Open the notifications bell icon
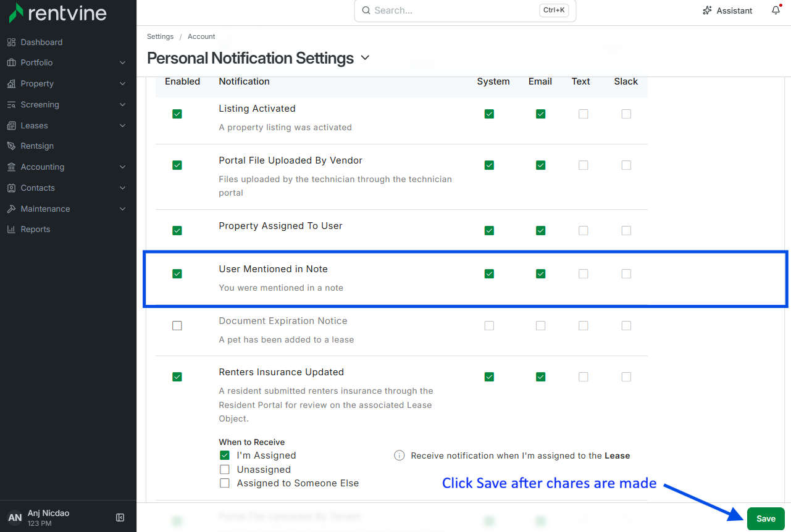This screenshot has width=791, height=532. tap(776, 10)
